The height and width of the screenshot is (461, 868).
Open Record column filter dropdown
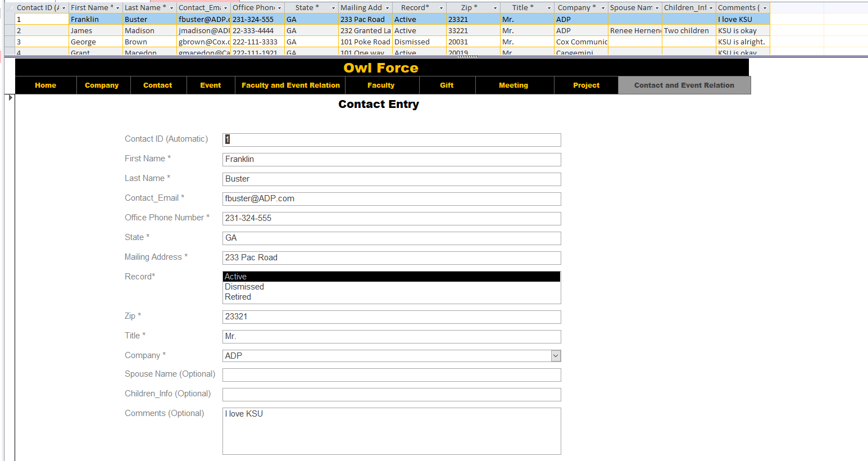tap(441, 8)
